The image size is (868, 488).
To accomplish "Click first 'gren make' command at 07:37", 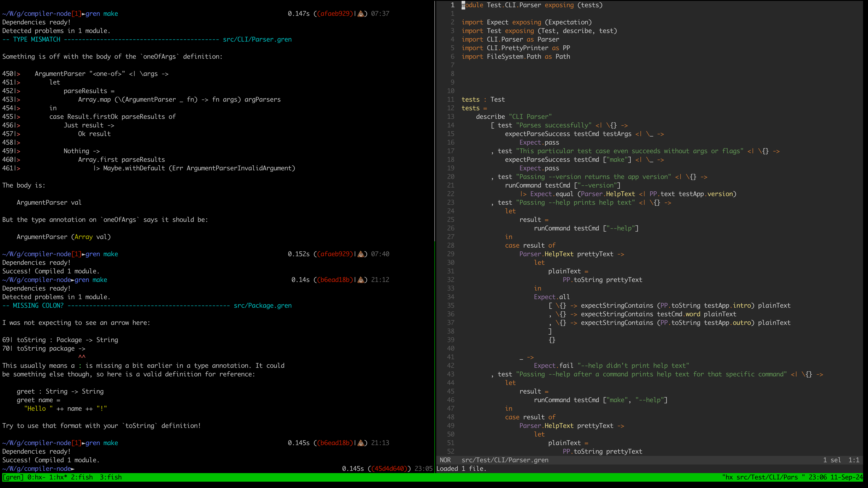I will tap(102, 14).
